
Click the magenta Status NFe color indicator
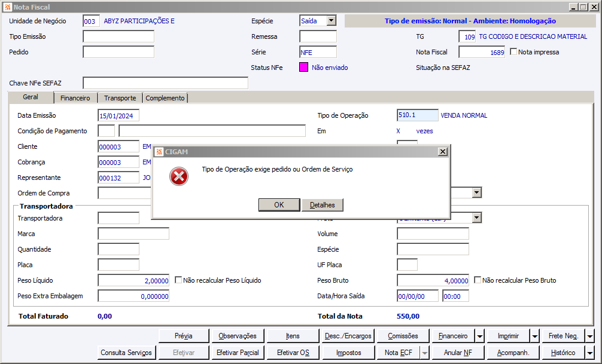pyautogui.click(x=303, y=67)
